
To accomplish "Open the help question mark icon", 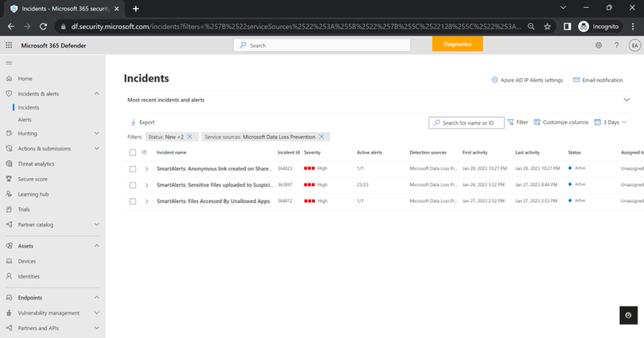I will point(617,45).
